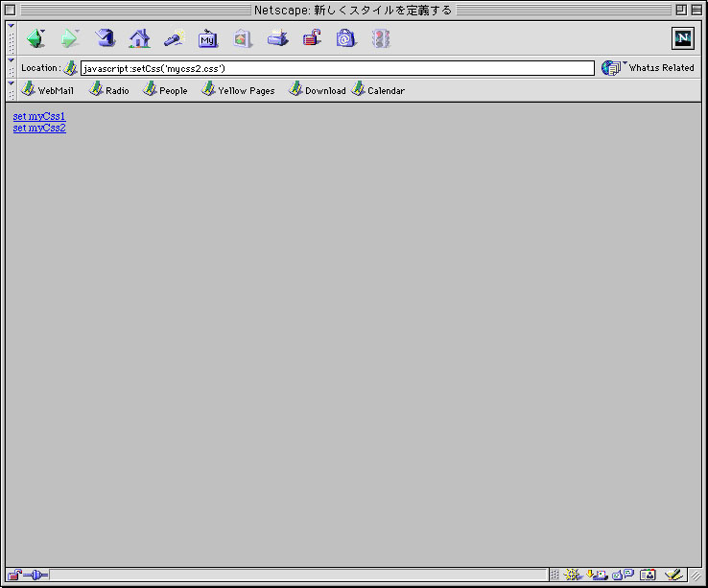Open the Download bookmark

pos(318,89)
